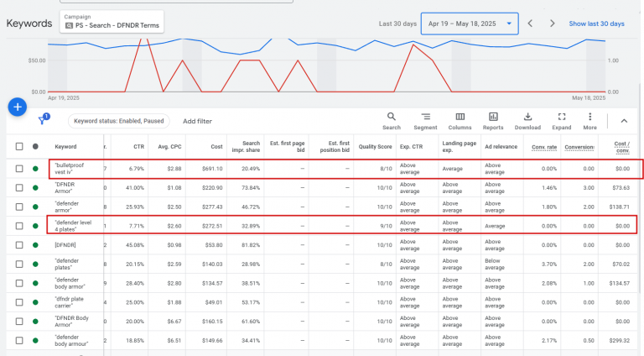Check the "DFNDR Armor" row checkbox
Image resolution: width=644 pixels, height=356 pixels.
19,187
